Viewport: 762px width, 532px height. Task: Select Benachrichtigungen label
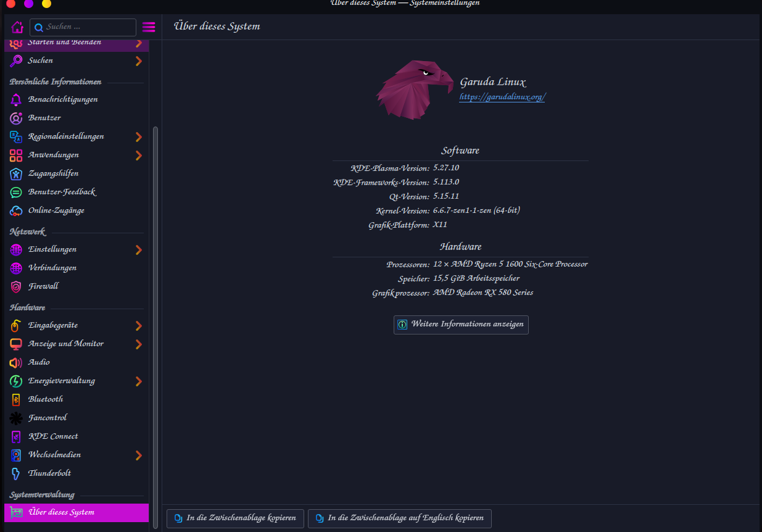point(63,99)
